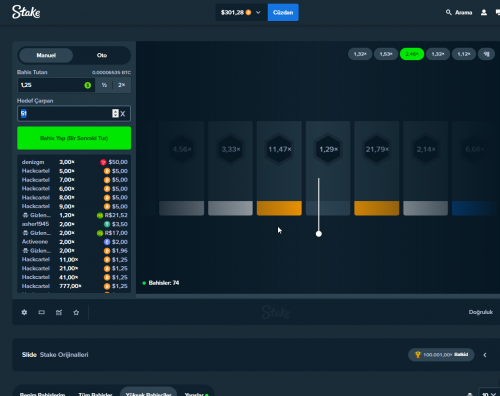Click the blue coin icon next to $2,00
This screenshot has height=396, width=500.
(107, 242)
